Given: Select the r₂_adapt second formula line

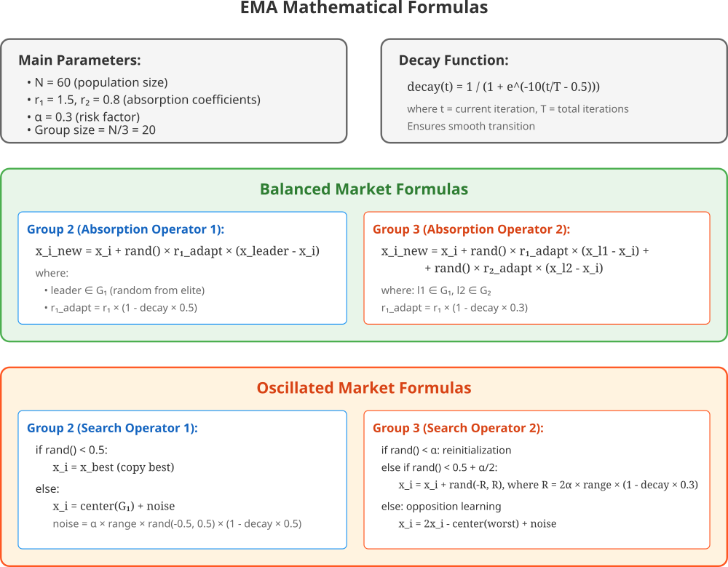Looking at the screenshot, I should click(514, 269).
